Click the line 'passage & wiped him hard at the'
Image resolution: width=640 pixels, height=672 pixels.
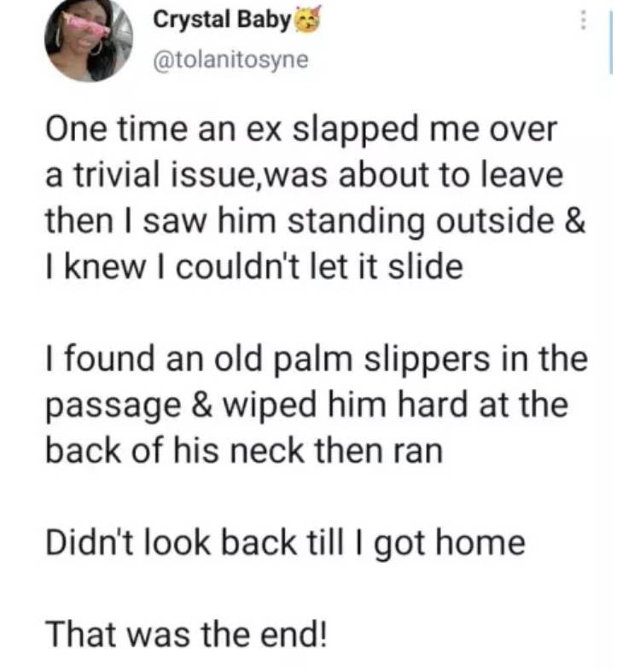(305, 402)
